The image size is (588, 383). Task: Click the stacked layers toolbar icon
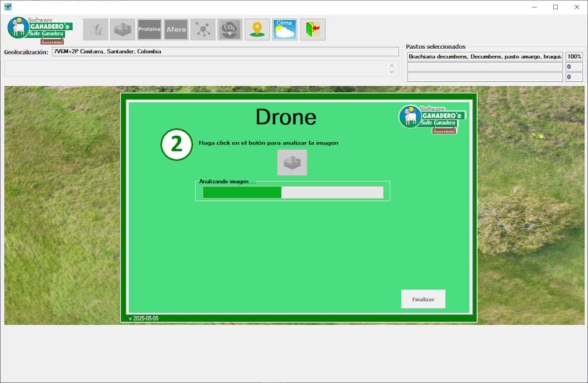click(122, 30)
